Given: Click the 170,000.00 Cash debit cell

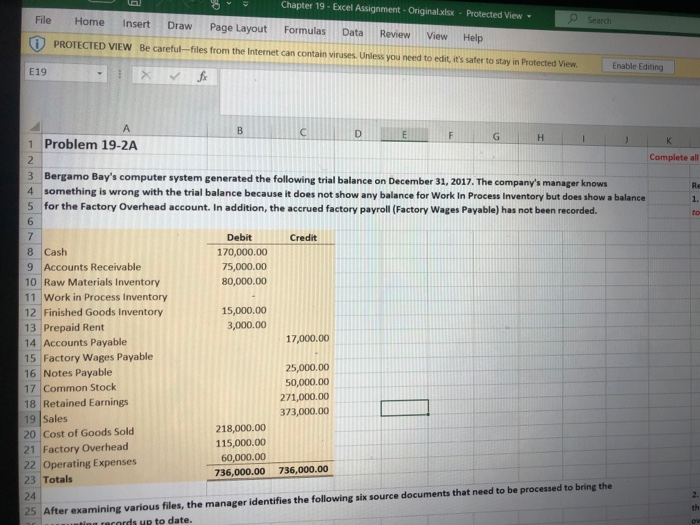Looking at the screenshot, I should tap(242, 252).
